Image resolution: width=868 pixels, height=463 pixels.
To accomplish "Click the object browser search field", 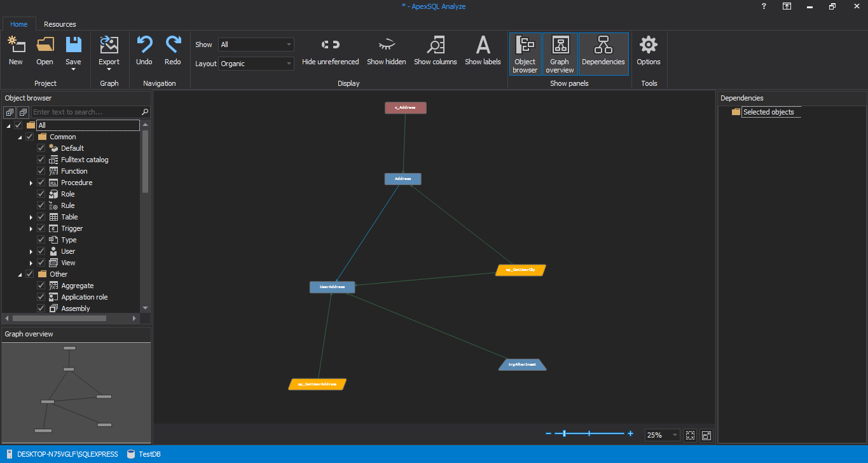I will (x=86, y=112).
